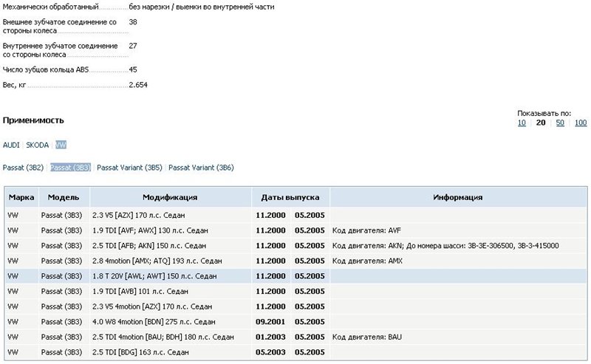Click ABS ring teeth value 45
The image size is (591, 364).
click(133, 69)
